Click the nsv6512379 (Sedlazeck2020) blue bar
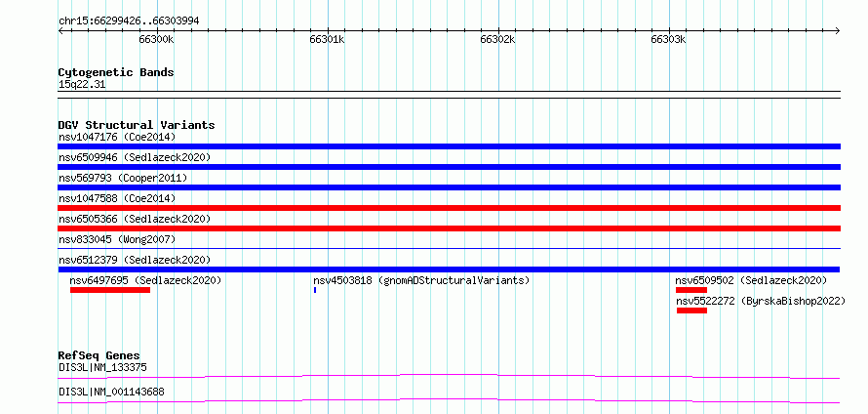Viewport: 868px width, 414px height. coord(449,269)
